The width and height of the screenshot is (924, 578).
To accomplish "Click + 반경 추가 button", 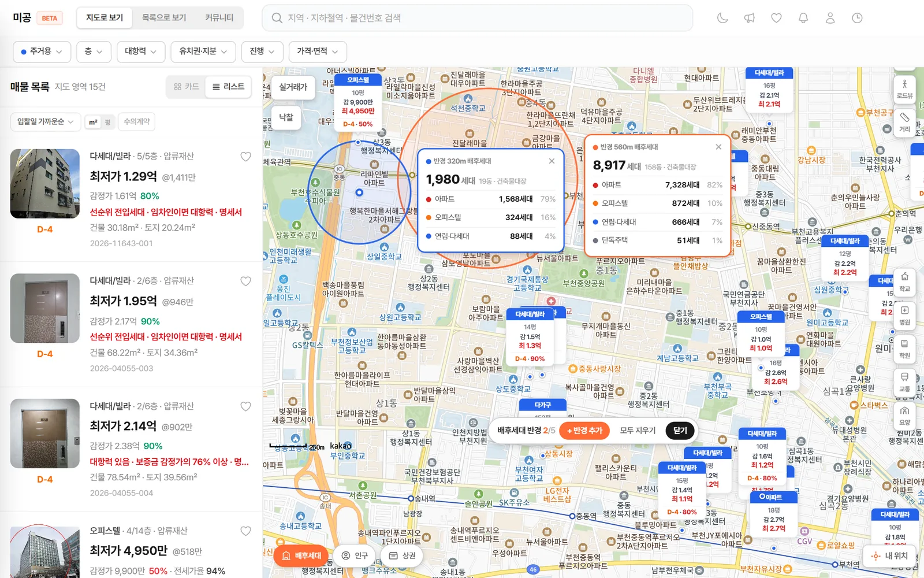I will 584,431.
